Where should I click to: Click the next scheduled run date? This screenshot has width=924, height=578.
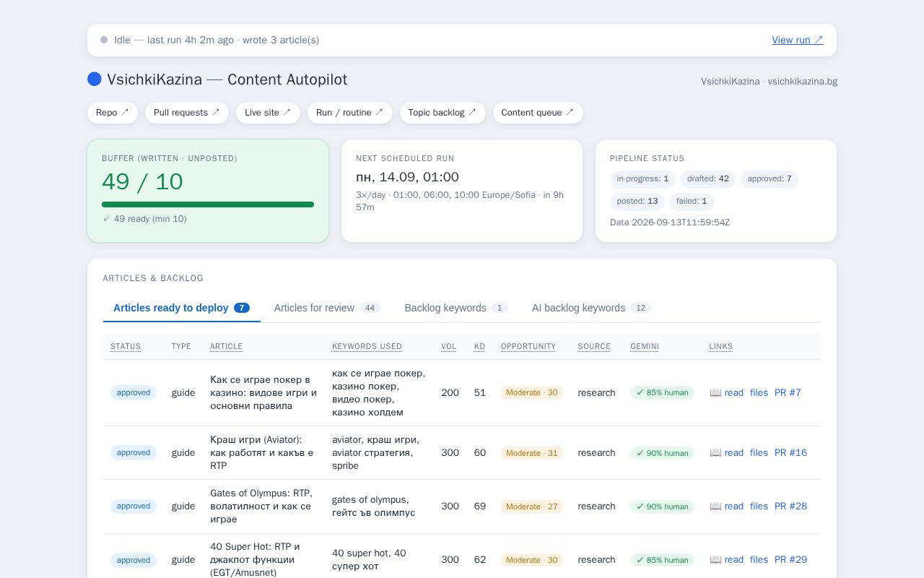click(x=407, y=177)
